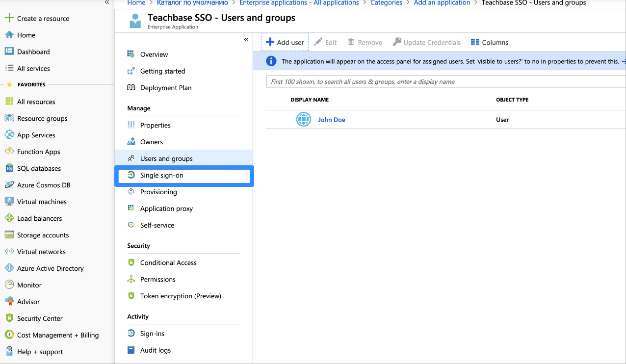Click the Getting started rocket icon

click(131, 71)
